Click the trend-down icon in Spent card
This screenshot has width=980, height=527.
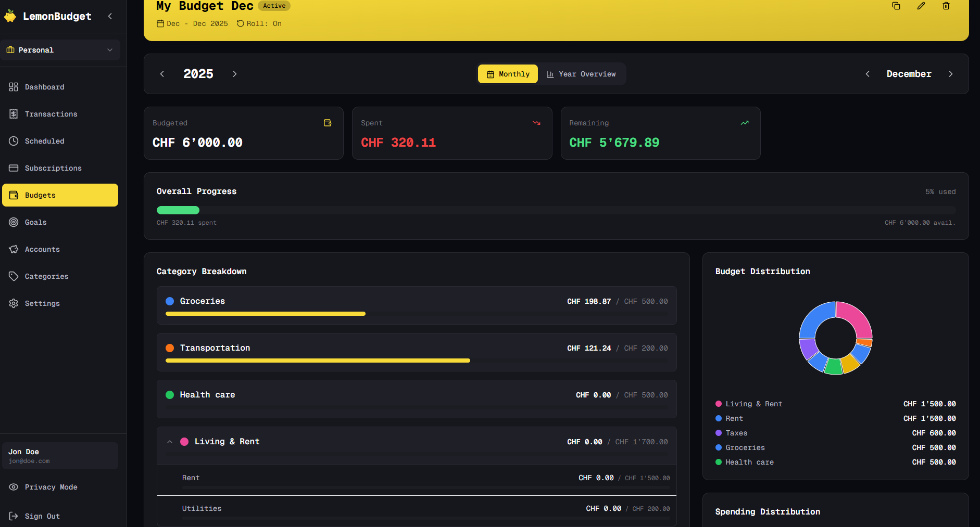pyautogui.click(x=536, y=123)
